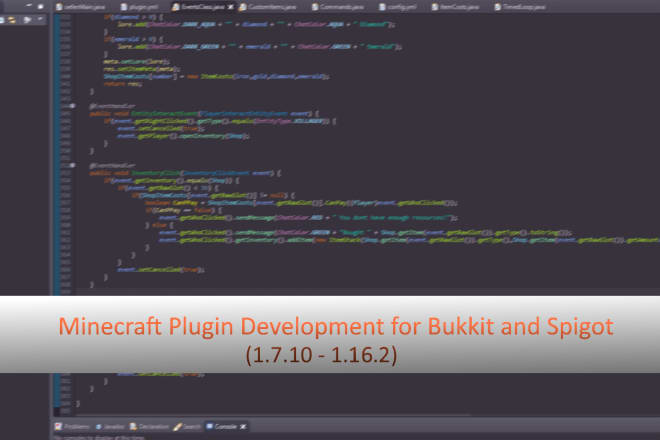Switch to the plugin.yml editor tab
Image resolution: width=660 pixels, height=440 pixels.
(x=139, y=7)
